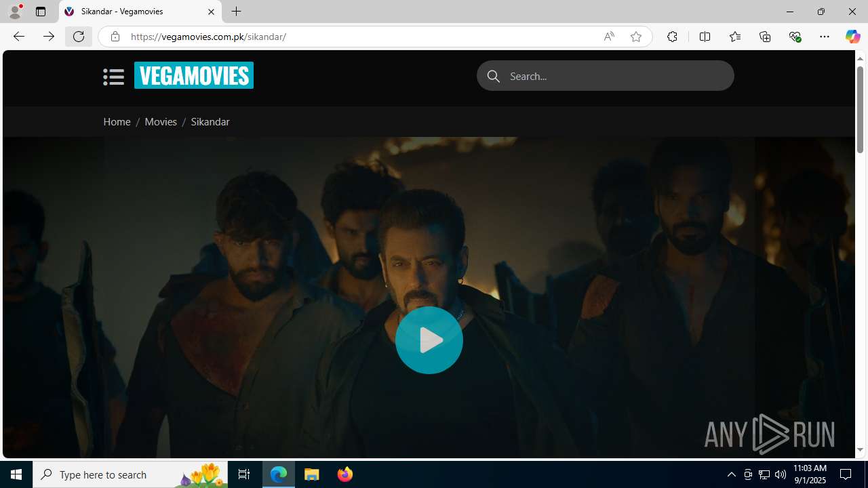
Task: Open Tab actions menu
Action: 41,12
